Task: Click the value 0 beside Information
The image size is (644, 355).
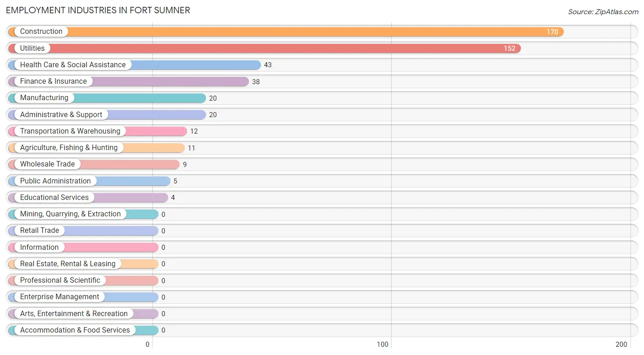Action: [163, 247]
